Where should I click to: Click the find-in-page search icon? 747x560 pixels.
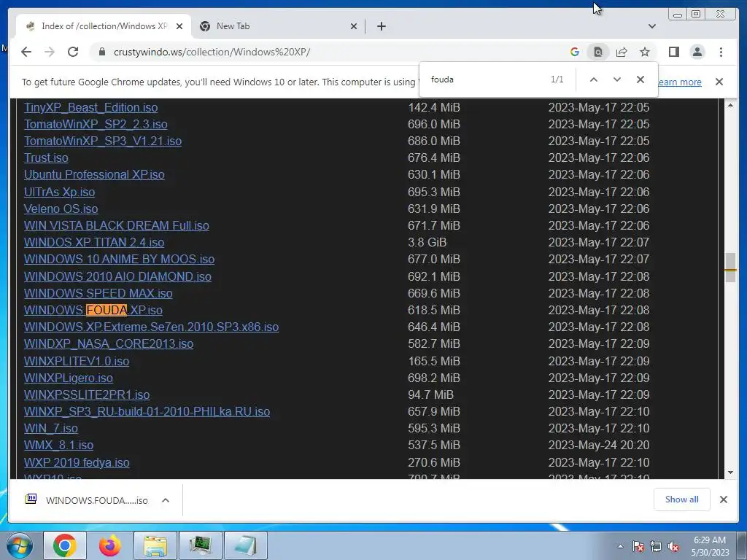pos(598,52)
